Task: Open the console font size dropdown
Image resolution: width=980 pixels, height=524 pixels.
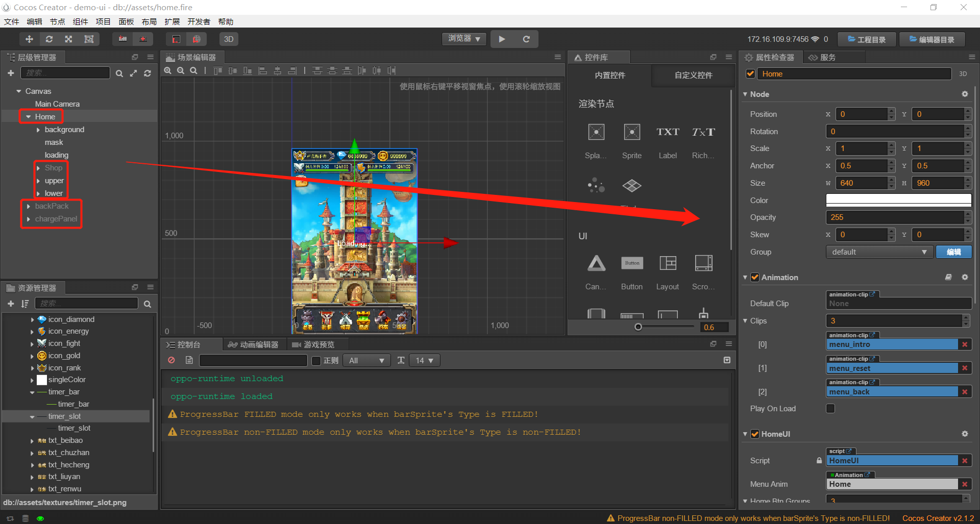Action: pos(424,361)
